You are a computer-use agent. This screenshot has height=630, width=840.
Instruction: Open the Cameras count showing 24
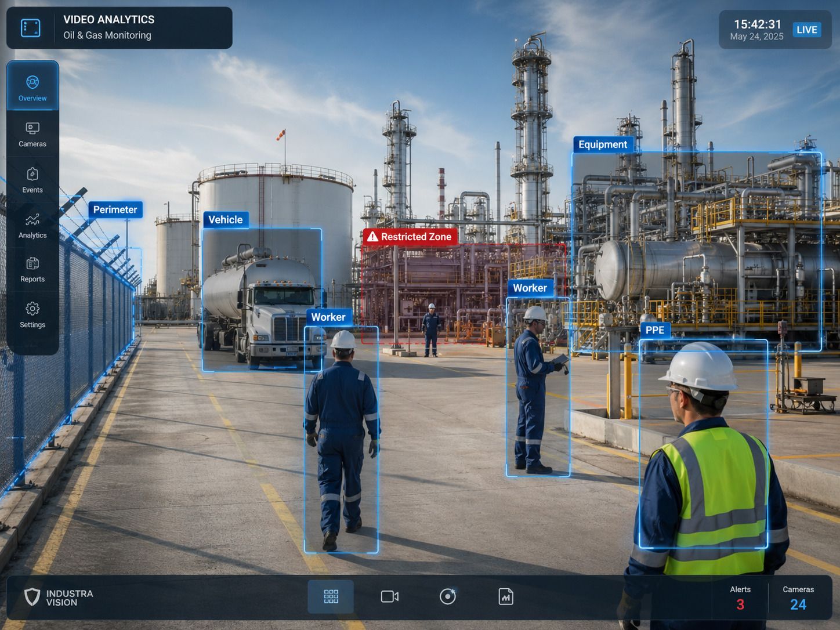coord(798,598)
